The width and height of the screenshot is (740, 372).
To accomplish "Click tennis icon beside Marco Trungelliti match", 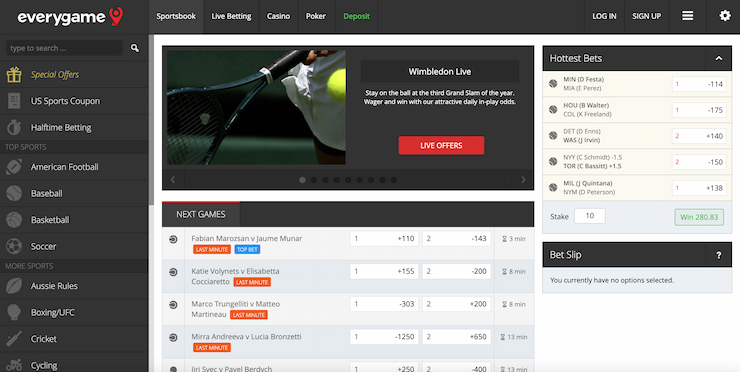I will pyautogui.click(x=173, y=305).
